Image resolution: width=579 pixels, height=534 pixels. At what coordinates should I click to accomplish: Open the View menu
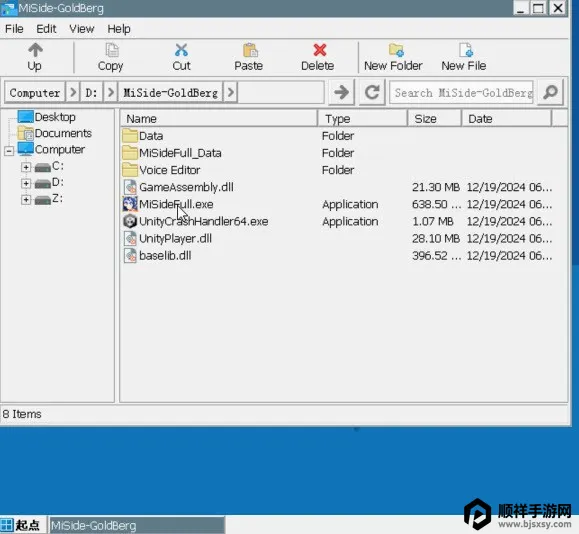click(82, 29)
